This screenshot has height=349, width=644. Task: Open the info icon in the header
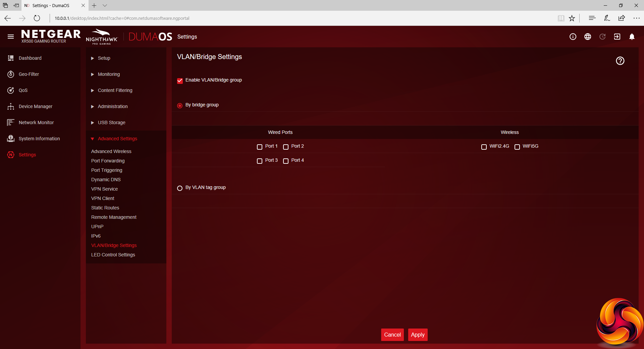pyautogui.click(x=573, y=37)
